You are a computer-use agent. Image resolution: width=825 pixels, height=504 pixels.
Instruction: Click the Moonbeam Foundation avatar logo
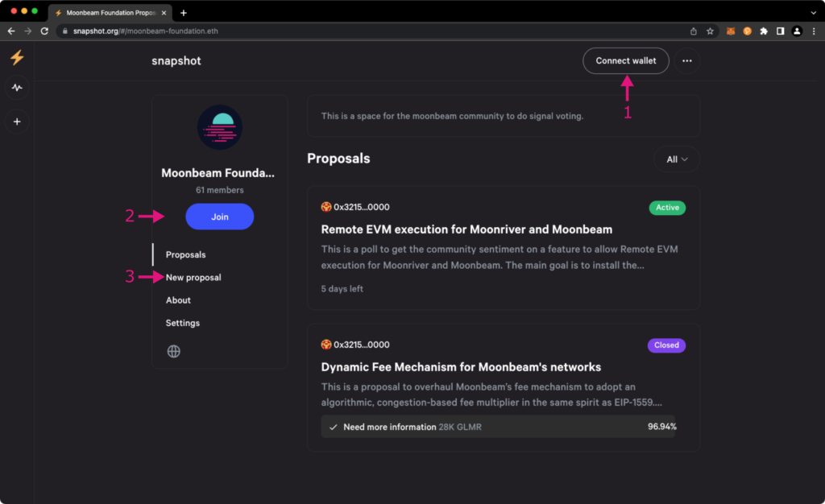(220, 127)
